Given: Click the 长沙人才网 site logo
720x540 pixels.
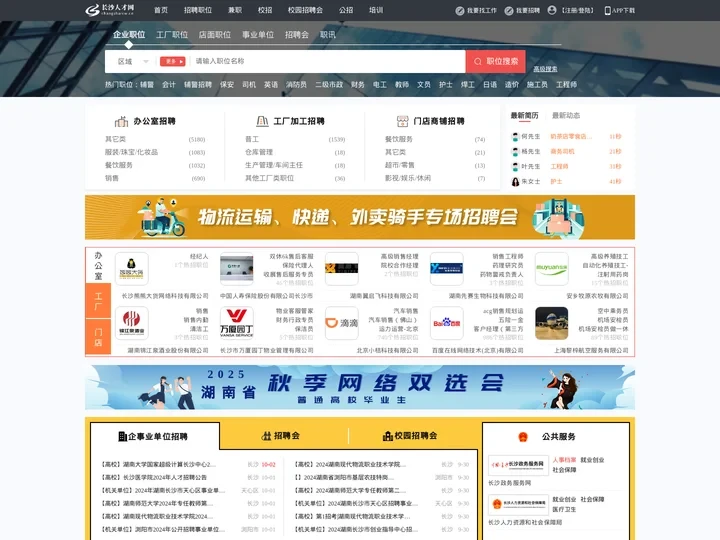Looking at the screenshot, I should tap(110, 10).
